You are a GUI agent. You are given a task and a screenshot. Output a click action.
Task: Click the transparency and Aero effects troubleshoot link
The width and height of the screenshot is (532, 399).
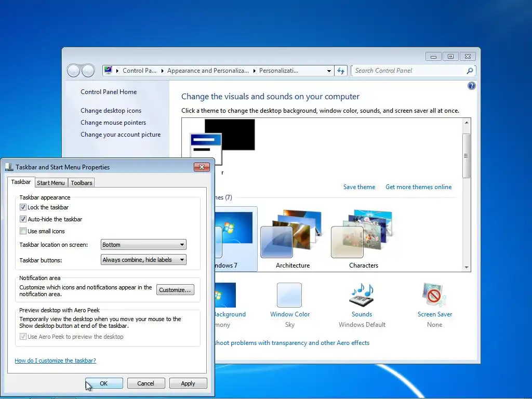[292, 343]
